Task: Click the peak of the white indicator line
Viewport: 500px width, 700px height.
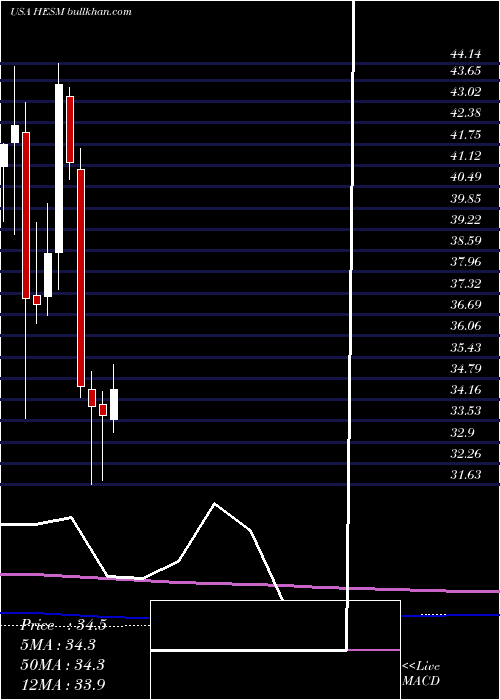Action: pos(215,504)
